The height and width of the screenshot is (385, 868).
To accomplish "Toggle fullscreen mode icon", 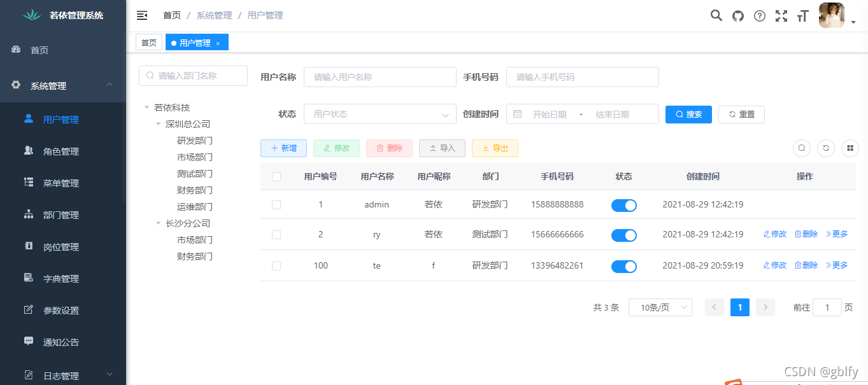I will (781, 16).
